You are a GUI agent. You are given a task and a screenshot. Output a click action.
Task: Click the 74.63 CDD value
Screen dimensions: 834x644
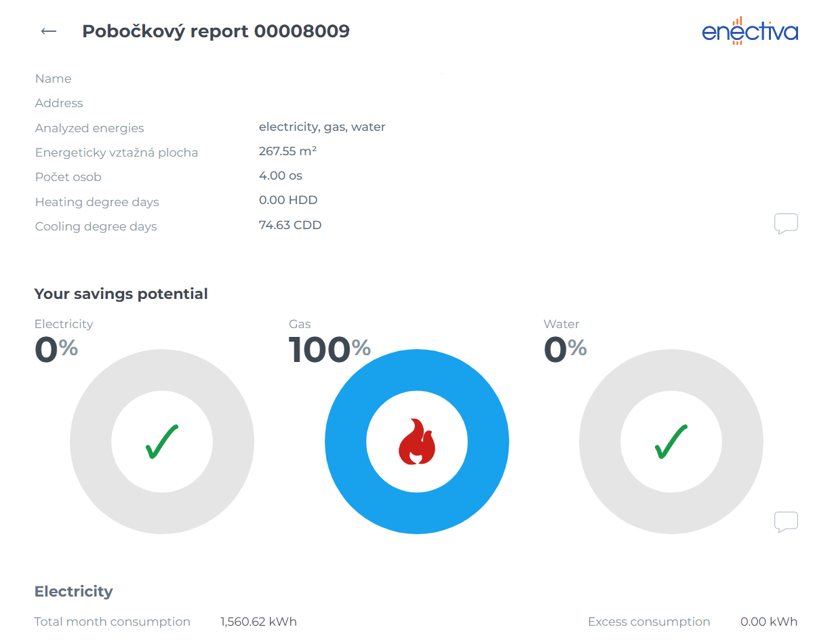point(290,225)
